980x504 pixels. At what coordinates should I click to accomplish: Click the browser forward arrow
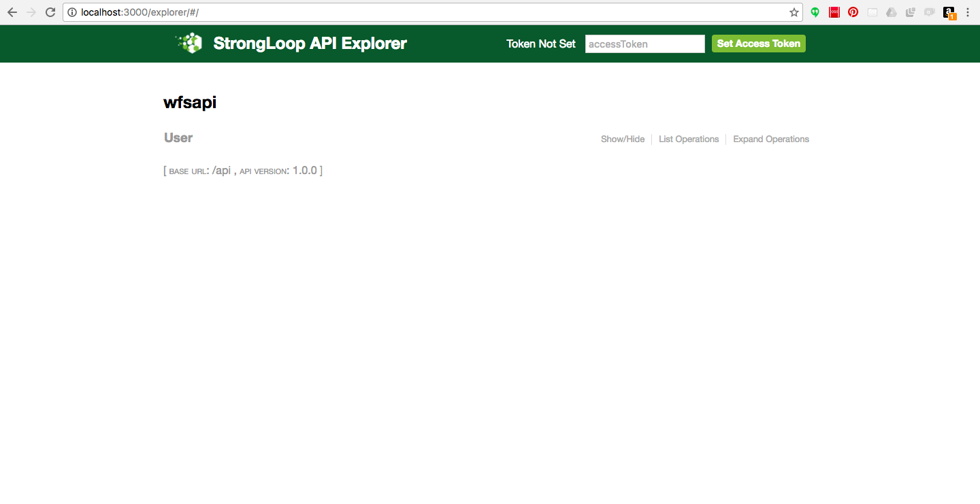click(x=31, y=12)
